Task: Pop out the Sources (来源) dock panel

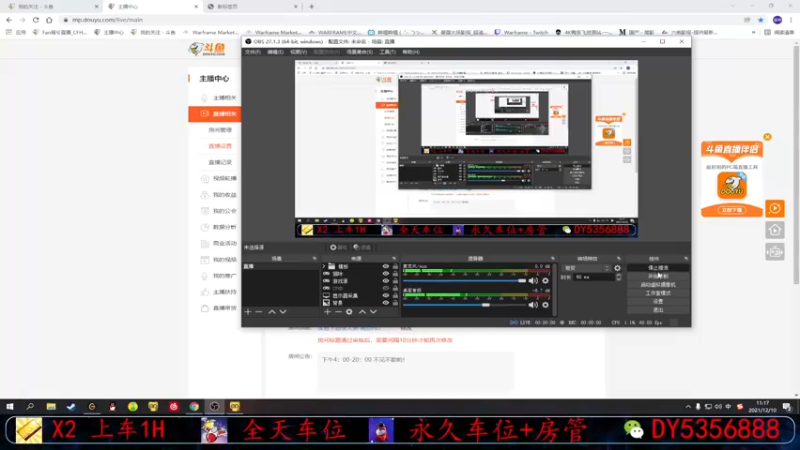Action: click(394, 259)
